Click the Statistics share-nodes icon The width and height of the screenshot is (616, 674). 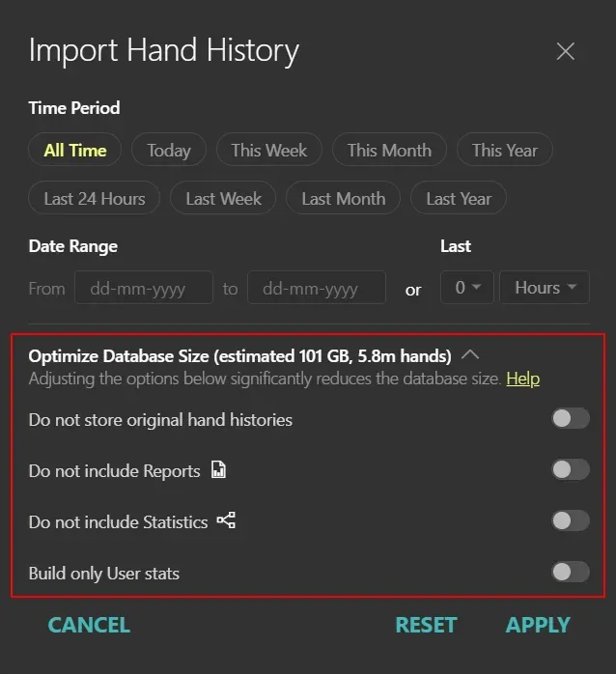(226, 521)
